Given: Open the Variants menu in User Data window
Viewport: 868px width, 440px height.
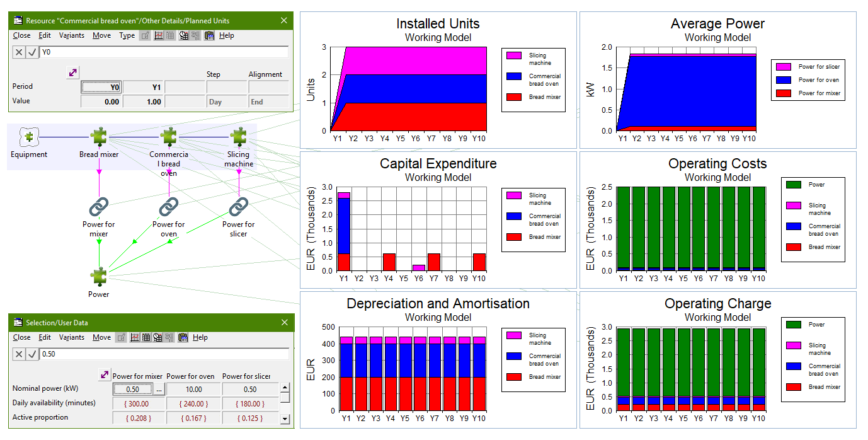Looking at the screenshot, I should click(72, 337).
